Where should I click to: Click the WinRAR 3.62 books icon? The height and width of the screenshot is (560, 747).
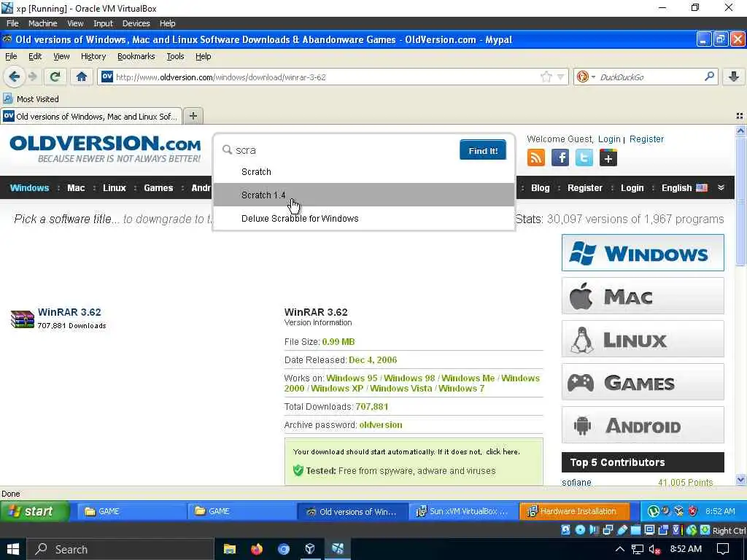(23, 319)
